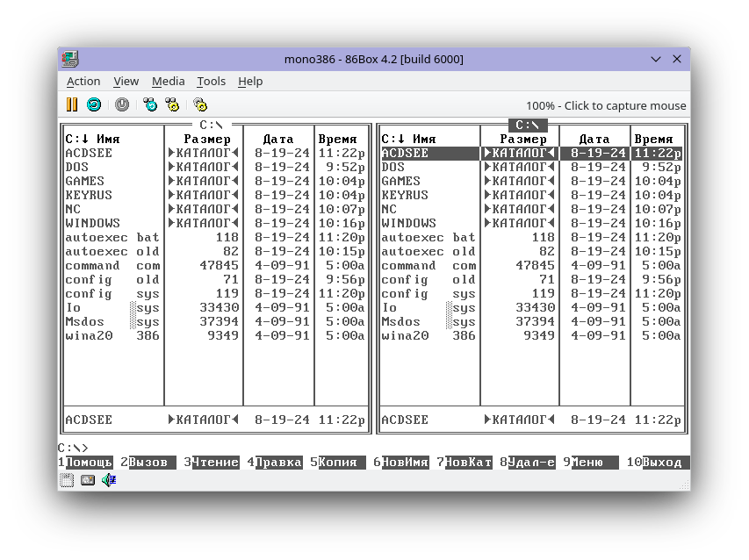
Task: Click the 8 Удал-е function key
Action: [528, 462]
